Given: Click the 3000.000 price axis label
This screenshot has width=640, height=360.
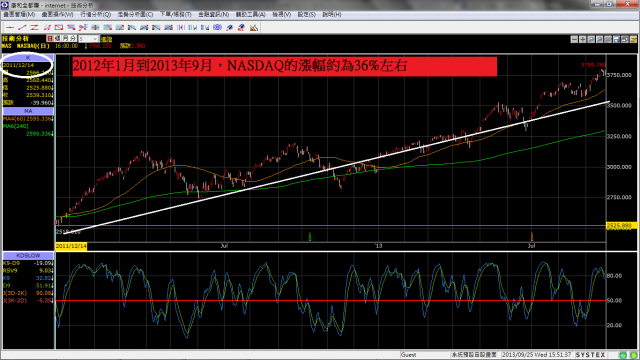Looking at the screenshot, I should tap(619, 167).
